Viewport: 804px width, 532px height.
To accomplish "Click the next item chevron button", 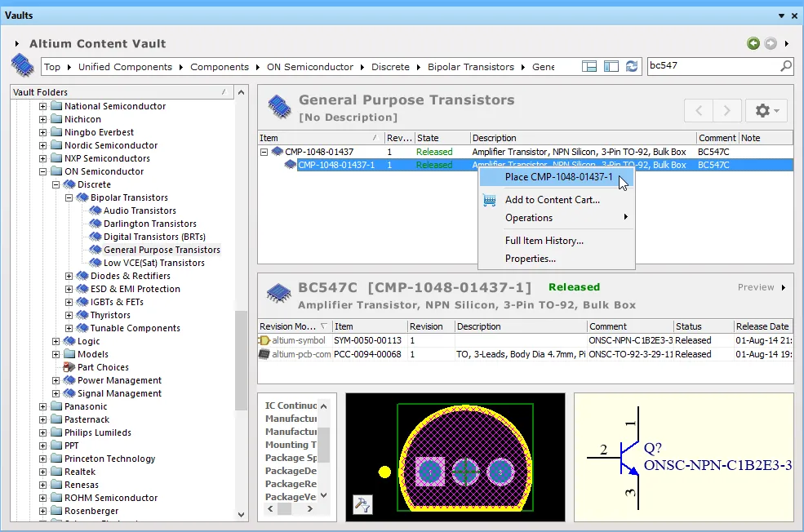I will [726, 110].
